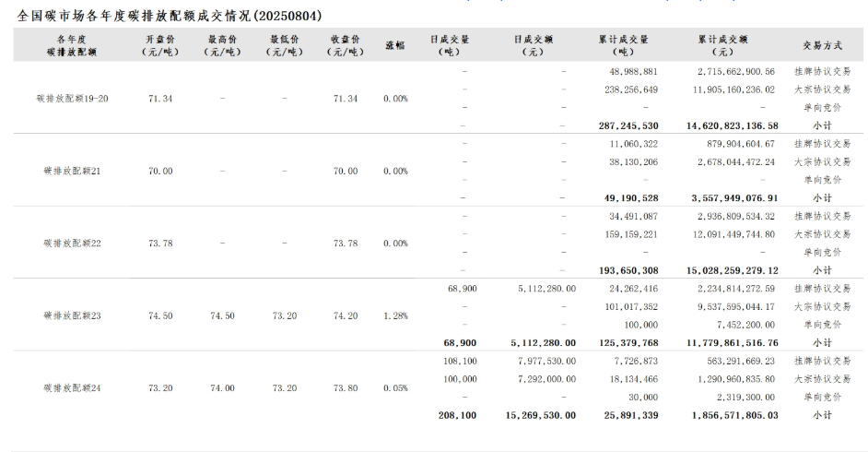Select the 涨幅 column header
868x452 pixels.
click(x=394, y=45)
